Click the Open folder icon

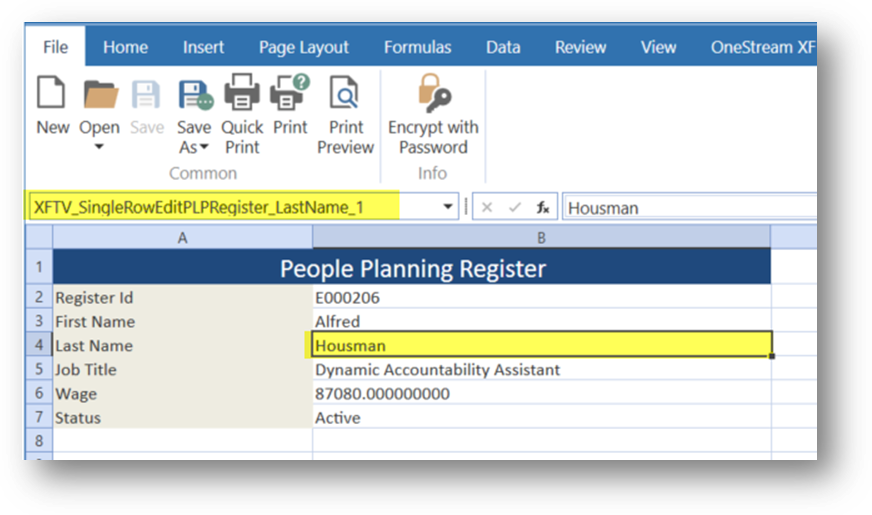point(100,94)
